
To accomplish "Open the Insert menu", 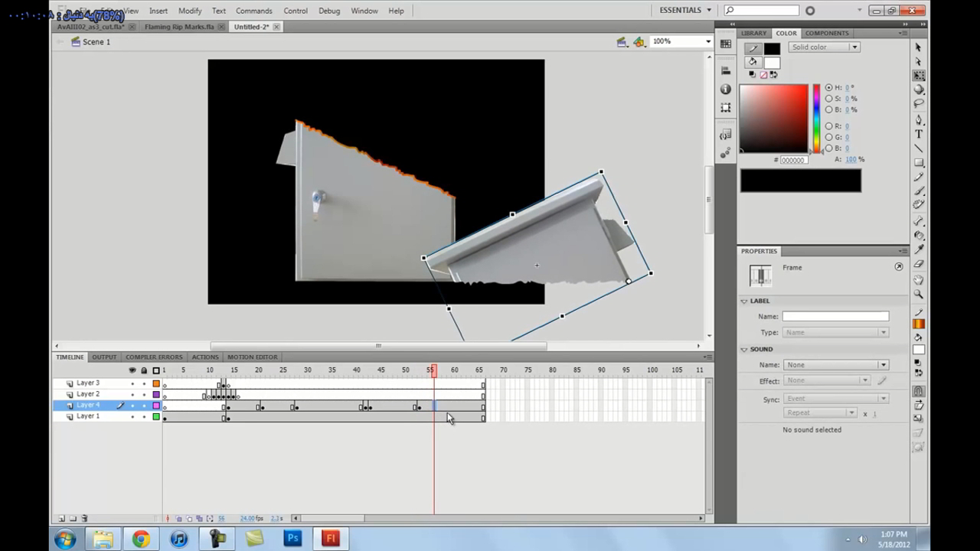I will click(x=158, y=11).
